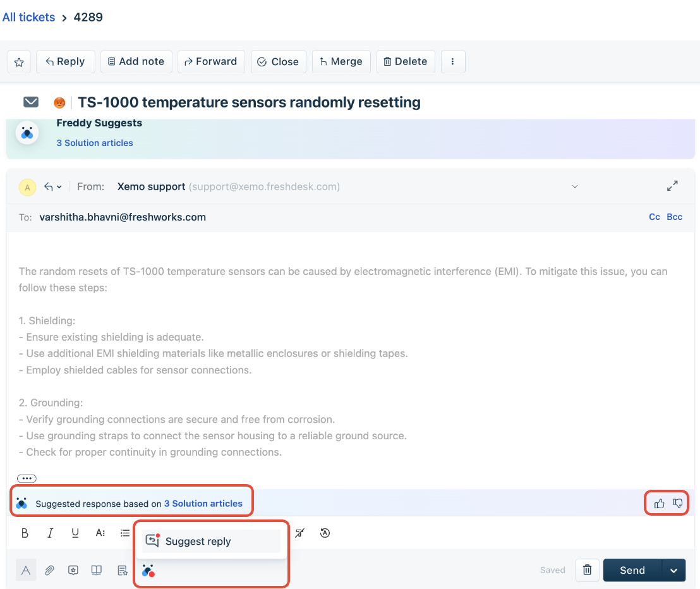Click the ticket subject title
The height and width of the screenshot is (589, 700).
(249, 102)
